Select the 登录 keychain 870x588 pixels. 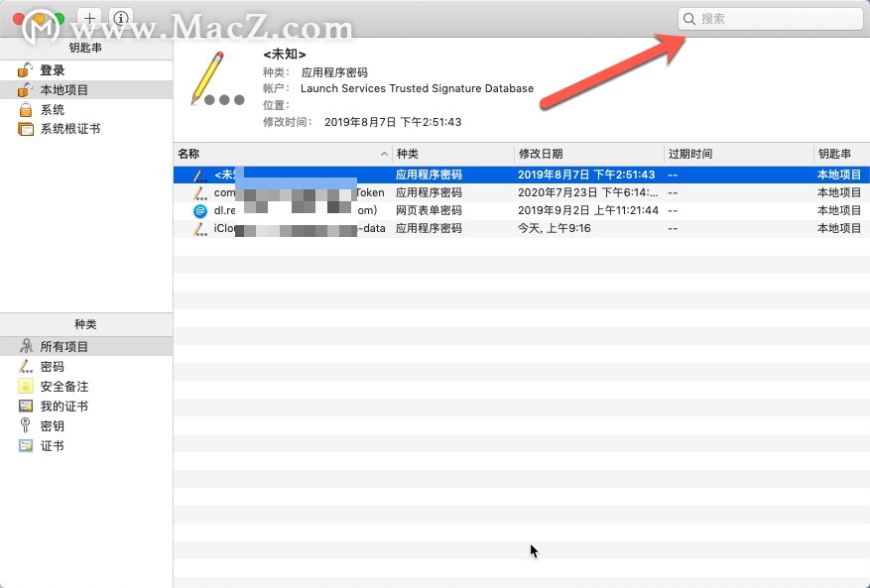pyautogui.click(x=86, y=70)
